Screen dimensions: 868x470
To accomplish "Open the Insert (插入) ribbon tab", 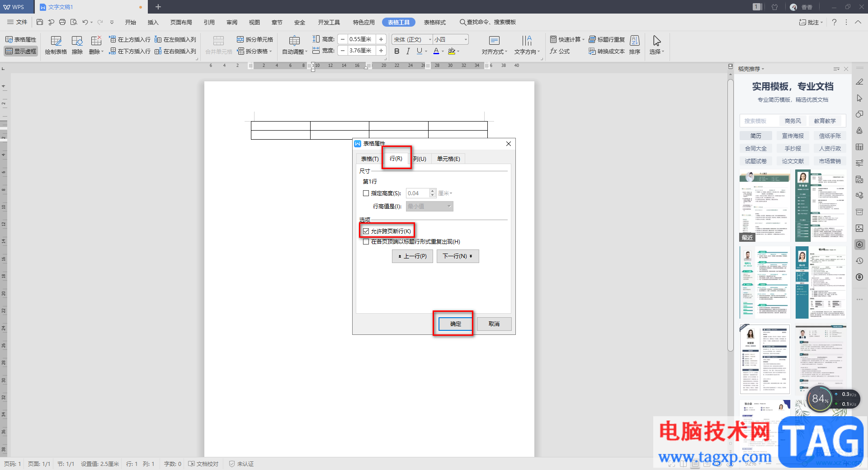I will click(x=153, y=22).
